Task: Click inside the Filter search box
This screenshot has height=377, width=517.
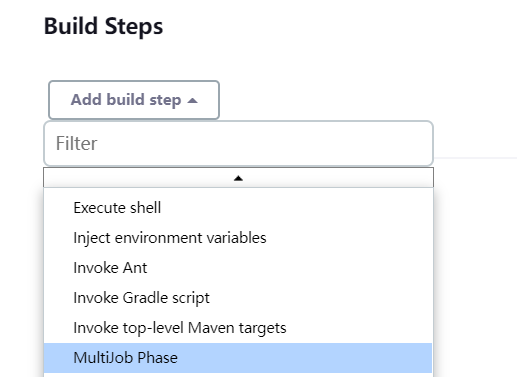Action: click(x=238, y=143)
